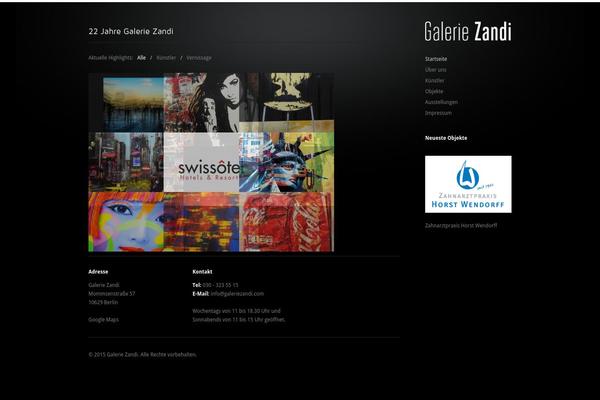Open the Statue of Liberty artwork thumbnail
The width and height of the screenshot is (600, 400).
[x=287, y=162]
